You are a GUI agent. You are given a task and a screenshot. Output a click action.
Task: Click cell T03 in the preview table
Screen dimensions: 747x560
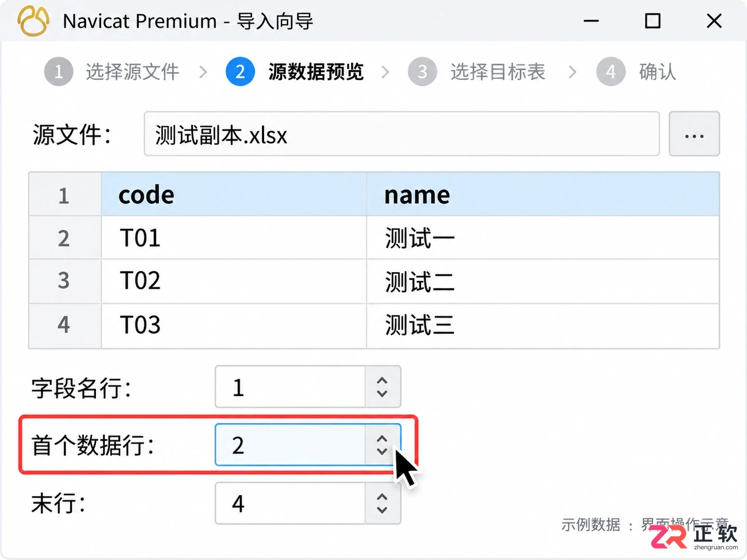pyautogui.click(x=234, y=326)
